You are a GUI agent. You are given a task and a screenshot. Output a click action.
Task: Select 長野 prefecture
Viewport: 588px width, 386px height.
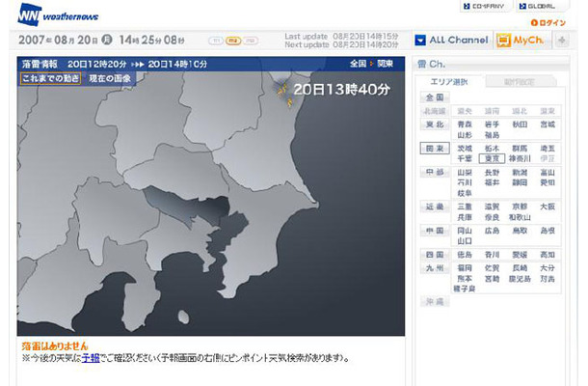coord(492,173)
